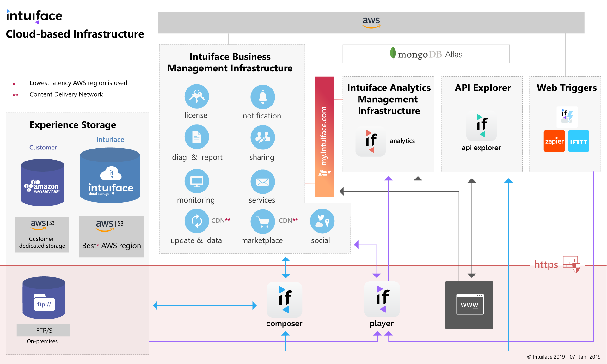Click the my.intuiface.com vertical banner

(324, 137)
